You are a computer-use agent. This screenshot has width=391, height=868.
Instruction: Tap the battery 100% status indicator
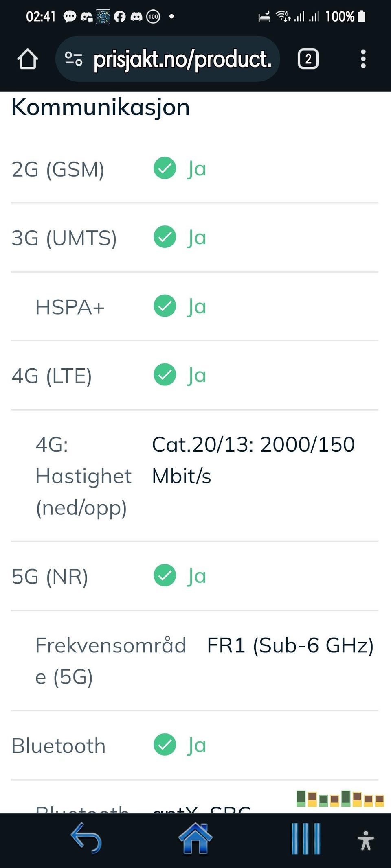[x=345, y=16]
